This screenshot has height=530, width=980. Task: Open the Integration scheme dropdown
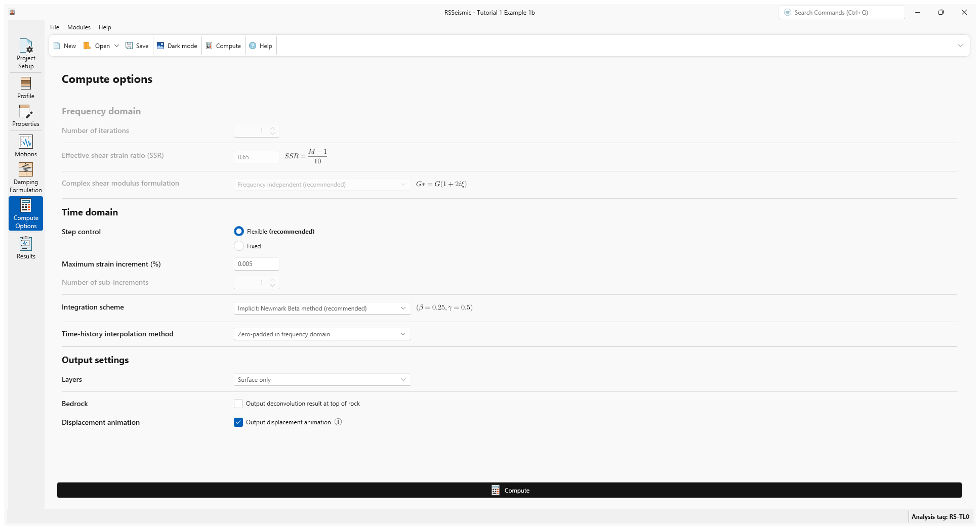322,308
